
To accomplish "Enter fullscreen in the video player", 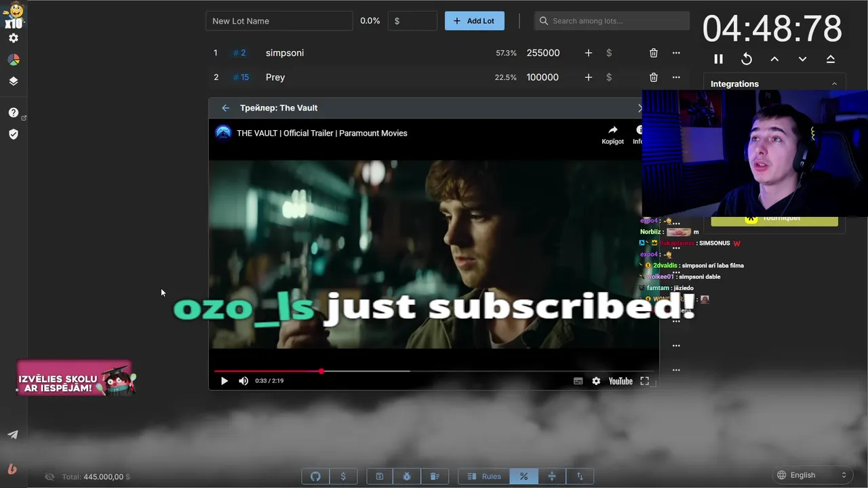I will (645, 381).
